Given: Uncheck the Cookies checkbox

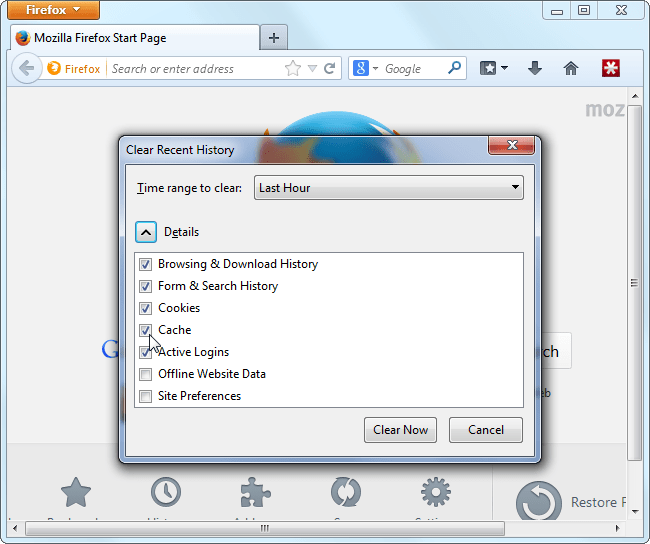Looking at the screenshot, I should (145, 308).
